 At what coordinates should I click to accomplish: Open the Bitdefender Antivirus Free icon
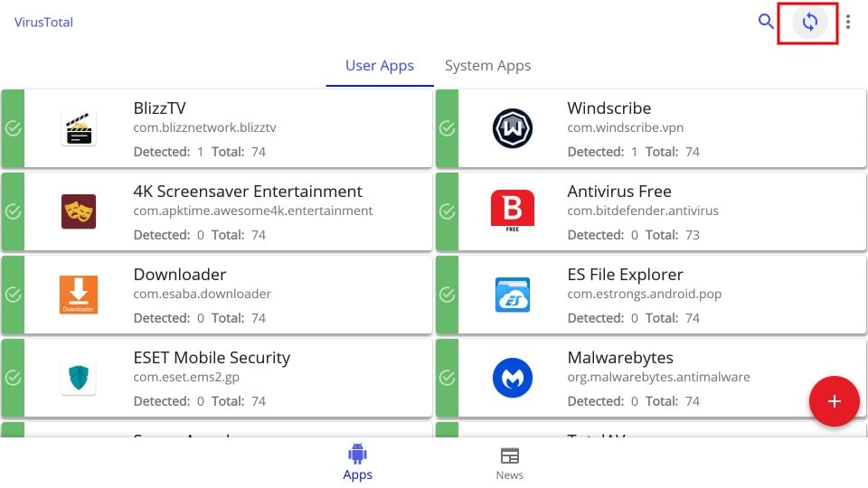pyautogui.click(x=512, y=211)
